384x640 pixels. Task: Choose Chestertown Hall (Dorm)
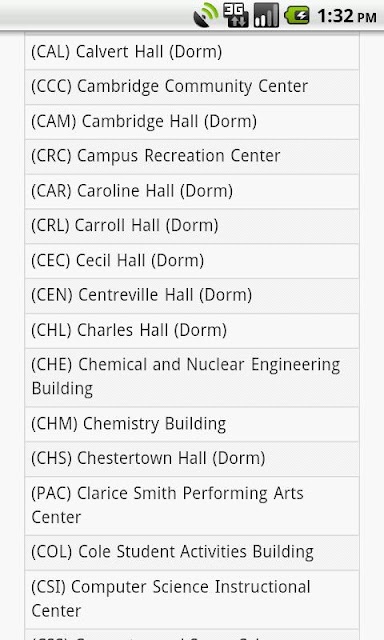click(x=192, y=458)
